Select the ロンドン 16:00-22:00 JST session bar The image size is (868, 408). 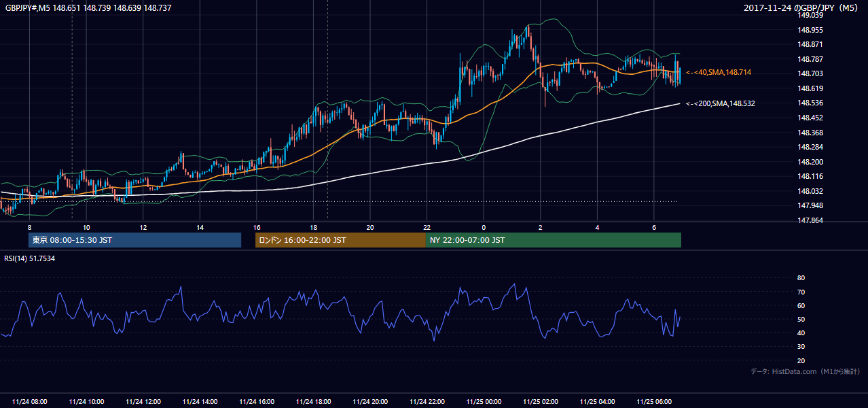(x=340, y=240)
